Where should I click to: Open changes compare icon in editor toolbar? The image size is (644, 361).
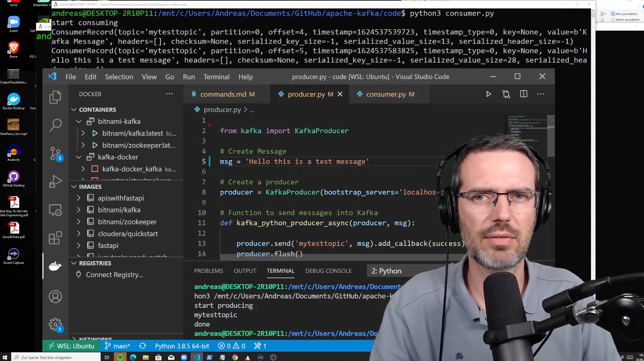(506, 94)
